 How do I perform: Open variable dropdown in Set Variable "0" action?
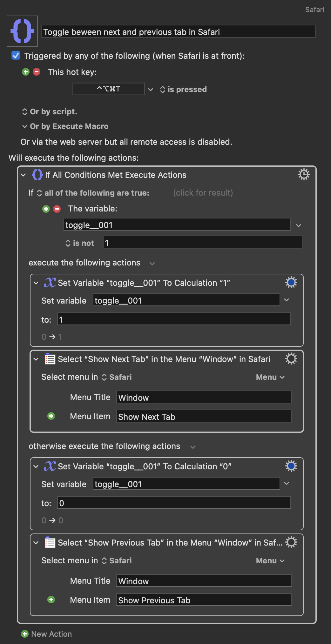pyautogui.click(x=287, y=483)
